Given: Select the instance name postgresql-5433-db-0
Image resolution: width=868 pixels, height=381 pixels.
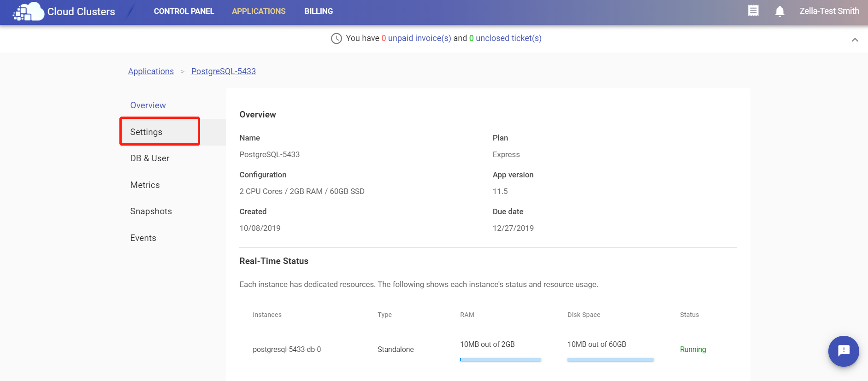Looking at the screenshot, I should 287,350.
